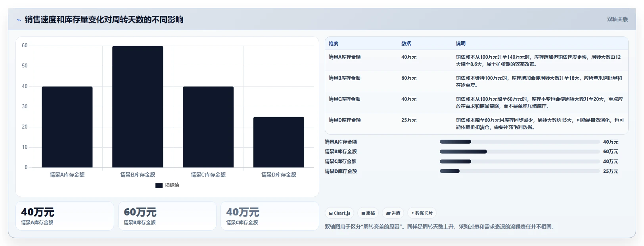Click the 数据 column header
The height and width of the screenshot is (246, 644).
406,44
